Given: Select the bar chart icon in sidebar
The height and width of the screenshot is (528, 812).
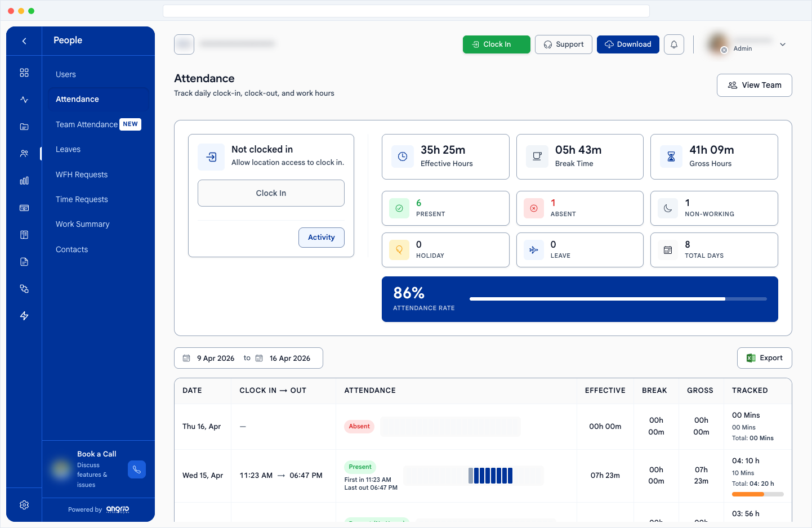Looking at the screenshot, I should point(24,181).
